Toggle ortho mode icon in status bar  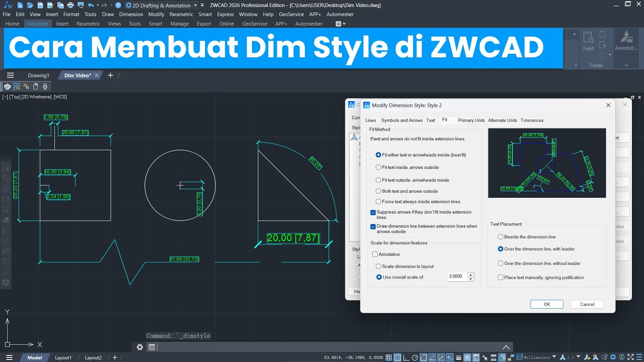(406, 357)
